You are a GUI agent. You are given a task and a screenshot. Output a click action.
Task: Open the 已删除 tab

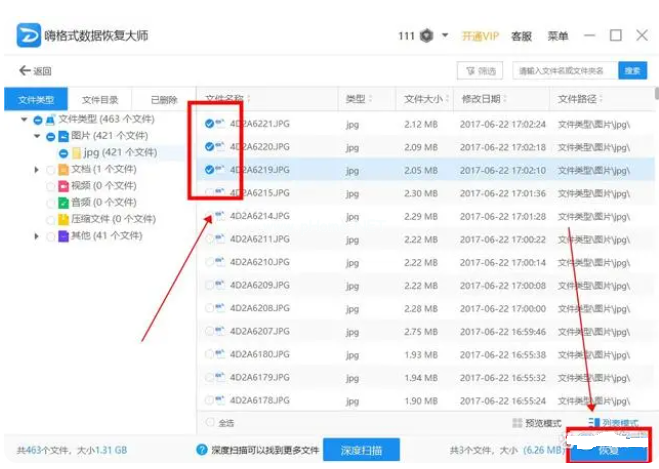pos(163,100)
